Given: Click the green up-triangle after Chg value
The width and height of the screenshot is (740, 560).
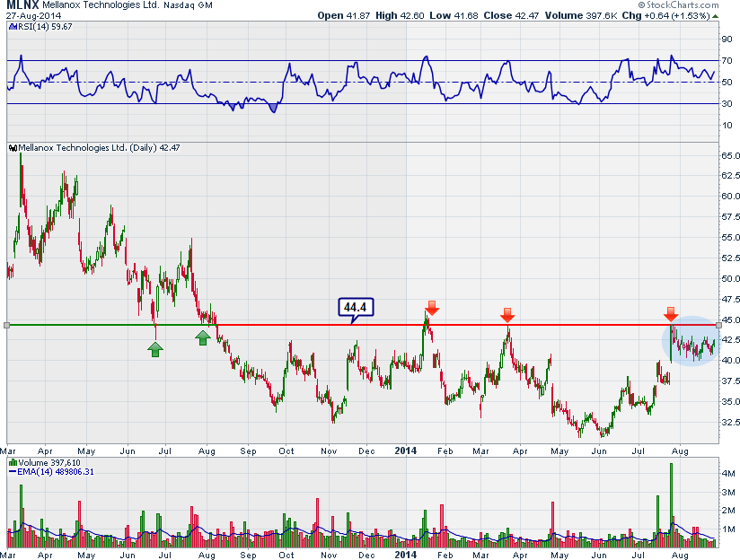Looking at the screenshot, I should click(715, 16).
